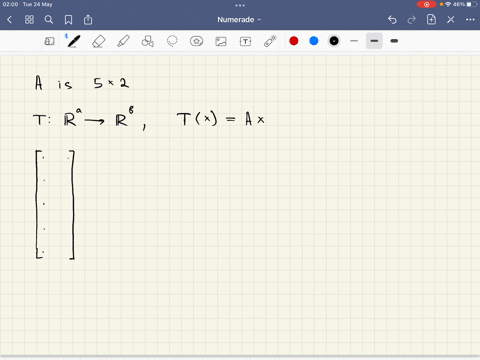Select the Shapes tool
The image size is (480, 360).
(148, 41)
